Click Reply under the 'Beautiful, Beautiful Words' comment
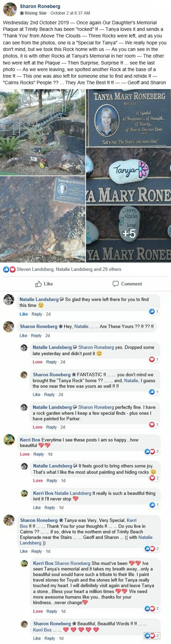Image resolution: width=171 pixels, height=644 pixels. 50,638
